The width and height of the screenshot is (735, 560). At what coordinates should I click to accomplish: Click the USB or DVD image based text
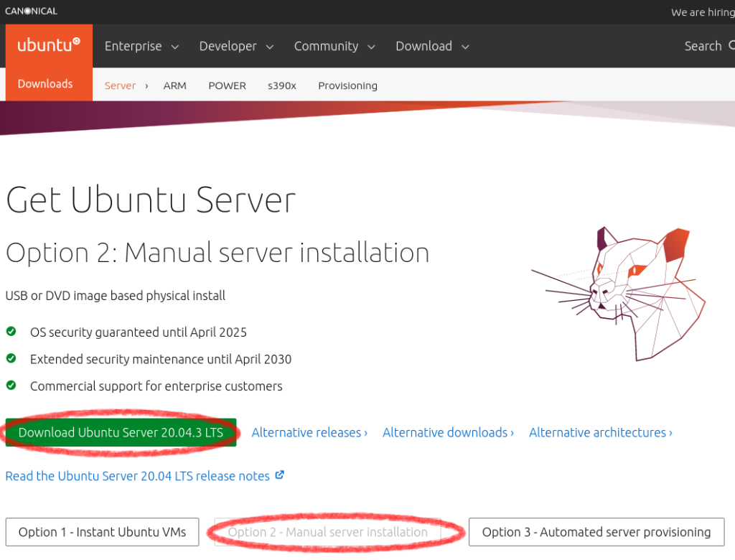click(x=116, y=296)
